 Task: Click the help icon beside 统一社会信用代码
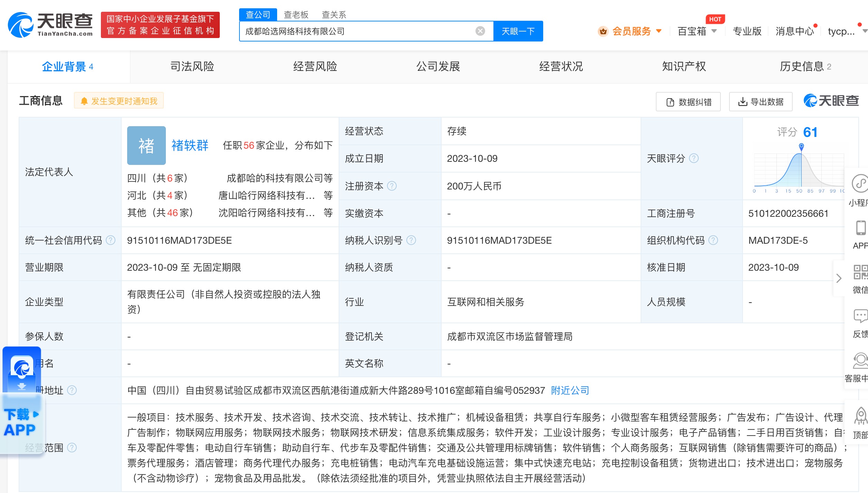(x=111, y=240)
